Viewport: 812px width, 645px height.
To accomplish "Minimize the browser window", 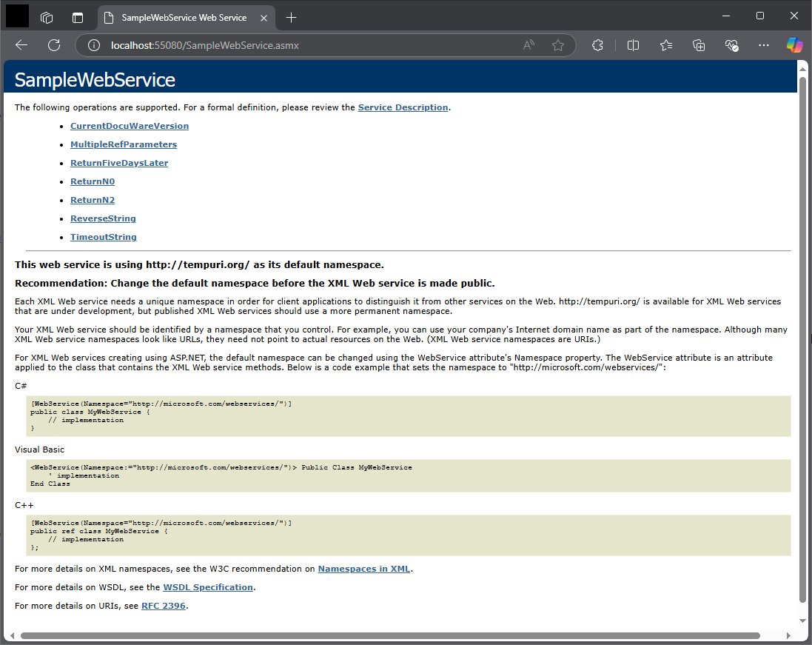I will pos(726,16).
